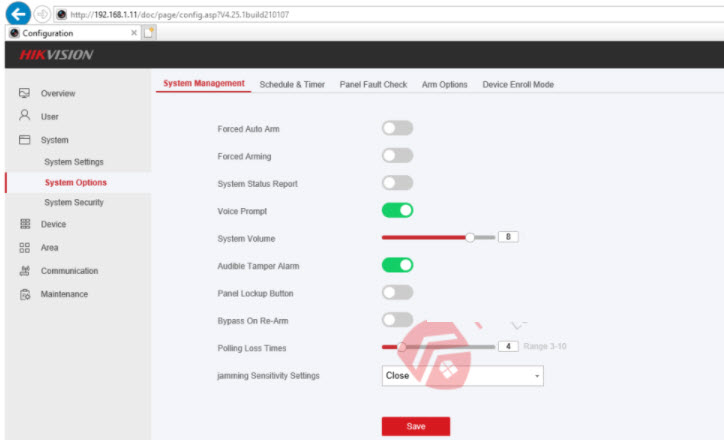Click the browser back arrow button
The image size is (724, 440).
click(15, 14)
